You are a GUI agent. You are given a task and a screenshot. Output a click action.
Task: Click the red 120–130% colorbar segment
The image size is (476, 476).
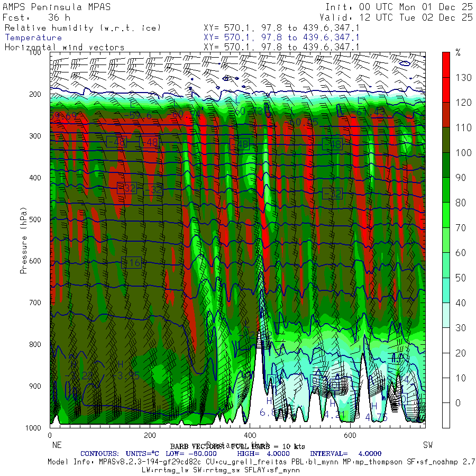446,89
